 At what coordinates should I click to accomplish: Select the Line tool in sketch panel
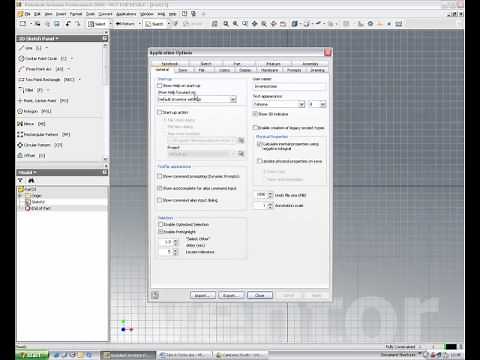click(30, 48)
